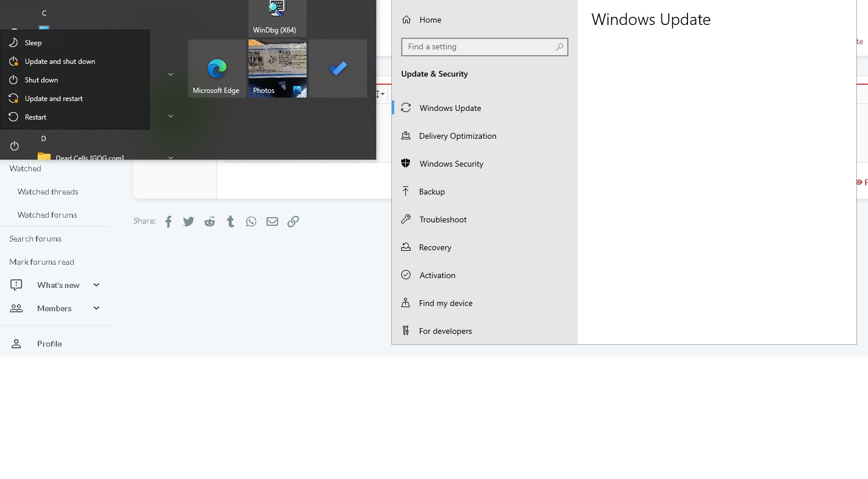The height and width of the screenshot is (479, 868).
Task: Expand the Dead Cells [GOG.com] folder chevron
Action: point(171,157)
